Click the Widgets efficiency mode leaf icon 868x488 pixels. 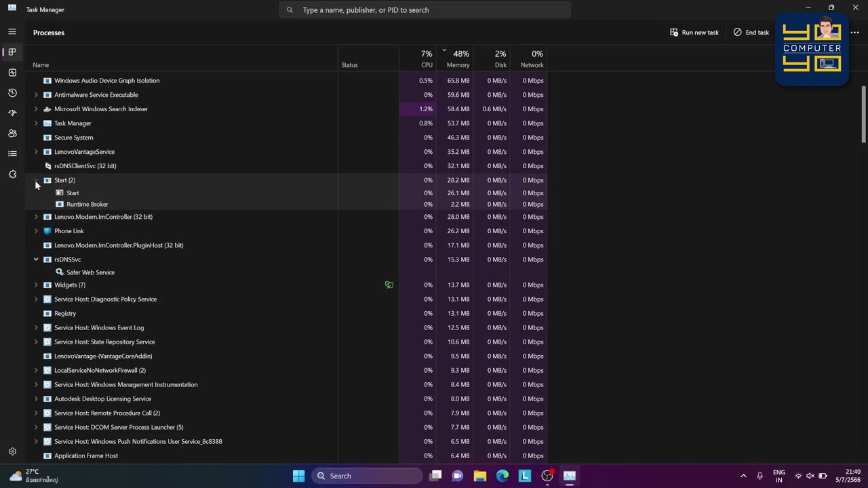pyautogui.click(x=389, y=285)
